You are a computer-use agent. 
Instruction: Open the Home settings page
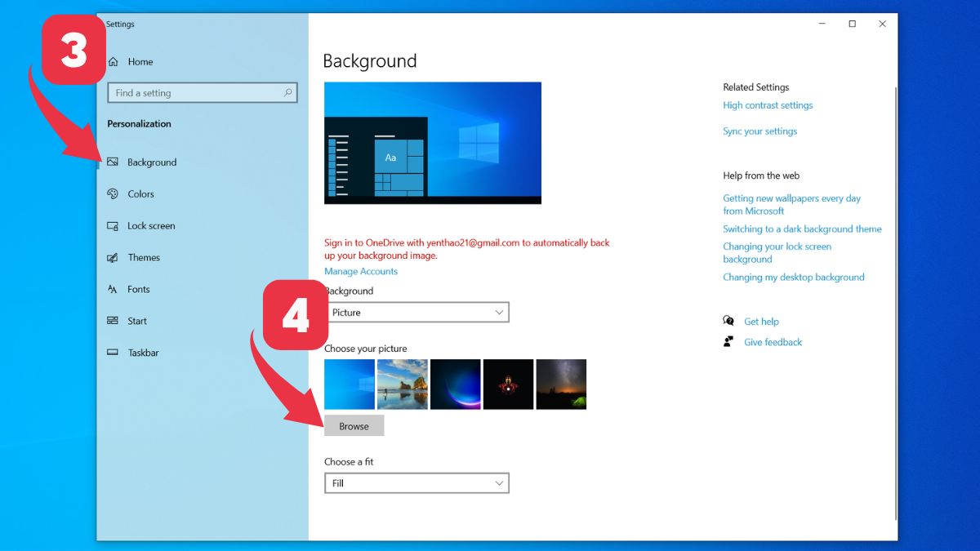click(x=140, y=62)
